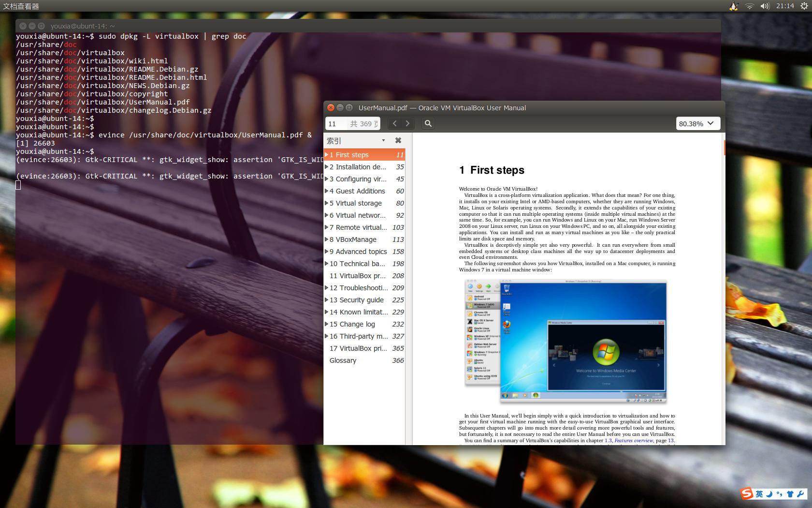Select the search icon in the PDF toolbar

427,123
